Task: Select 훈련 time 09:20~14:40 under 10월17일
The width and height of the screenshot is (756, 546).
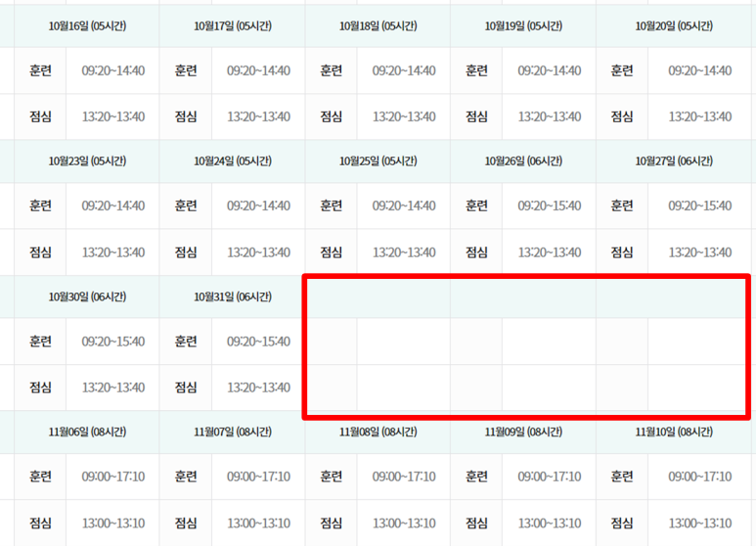Action: [259, 70]
